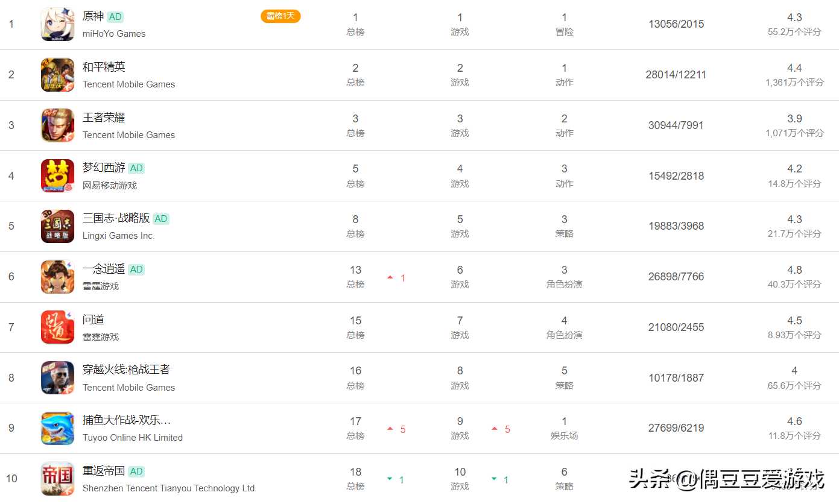Click miHoYo Games developer name
Image resolution: width=839 pixels, height=504 pixels.
(x=114, y=34)
